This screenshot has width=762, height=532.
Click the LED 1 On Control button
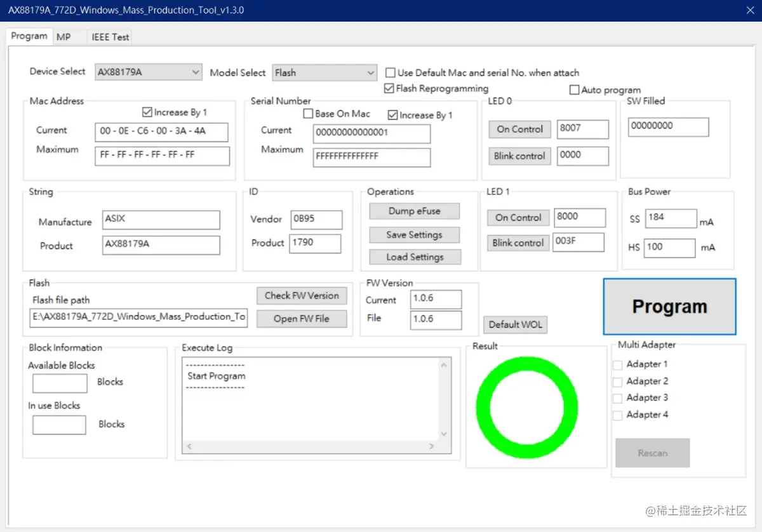point(518,217)
